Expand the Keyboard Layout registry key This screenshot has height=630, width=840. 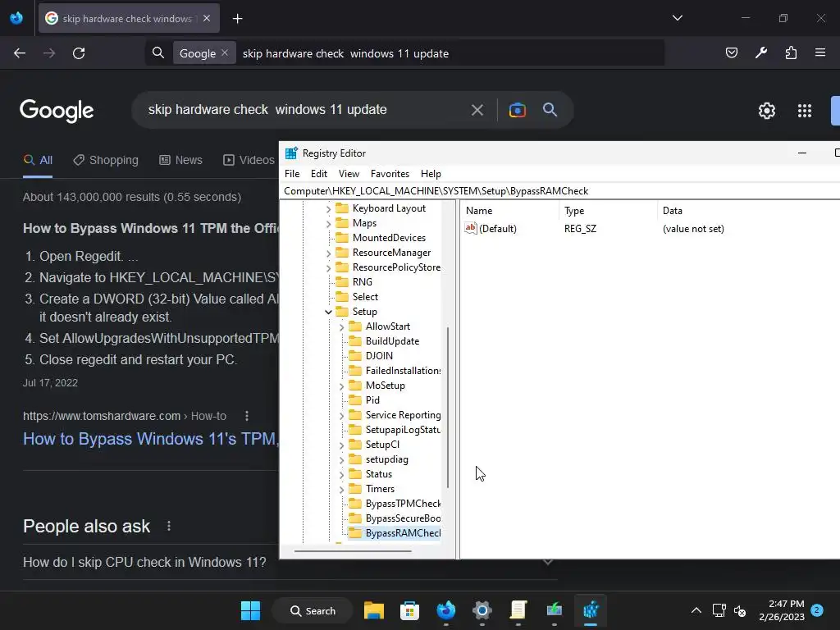point(328,209)
